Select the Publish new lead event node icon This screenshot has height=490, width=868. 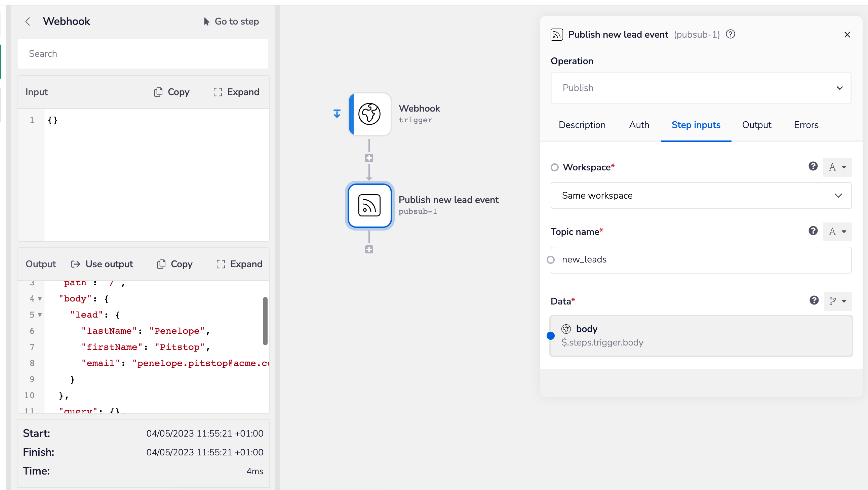click(369, 206)
